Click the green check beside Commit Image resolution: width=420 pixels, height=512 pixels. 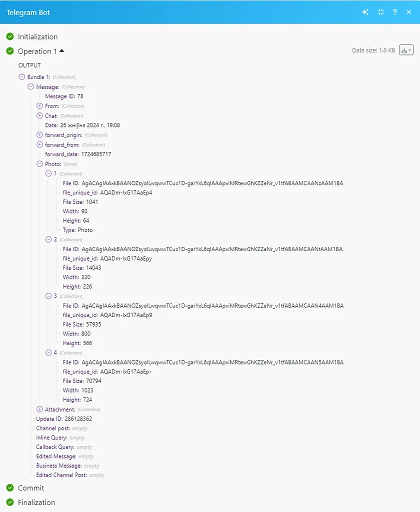(10, 488)
